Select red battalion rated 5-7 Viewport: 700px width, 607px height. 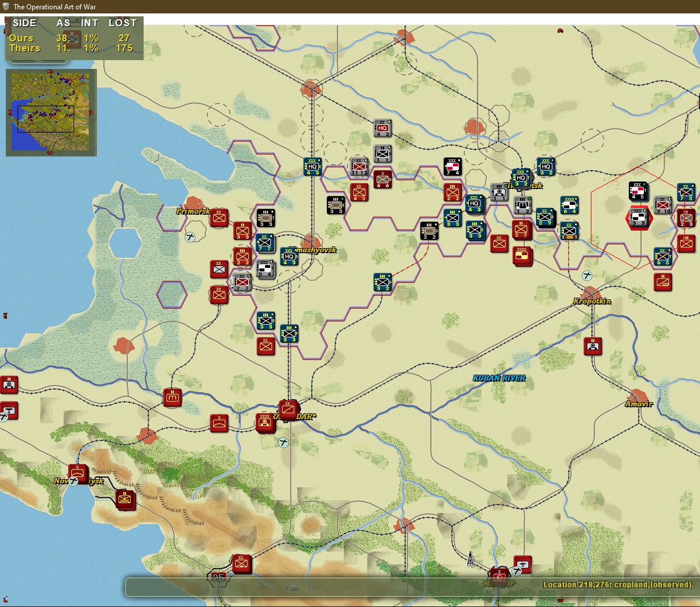(521, 229)
